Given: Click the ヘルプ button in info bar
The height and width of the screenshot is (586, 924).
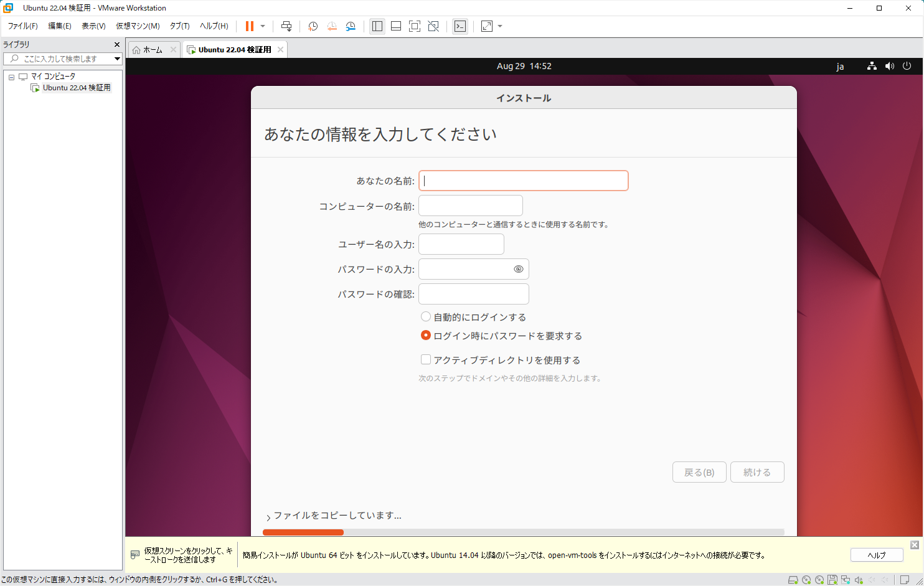Looking at the screenshot, I should click(x=877, y=555).
